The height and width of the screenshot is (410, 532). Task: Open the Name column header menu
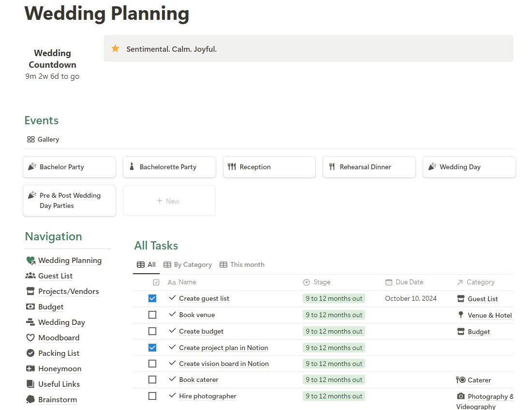point(182,282)
